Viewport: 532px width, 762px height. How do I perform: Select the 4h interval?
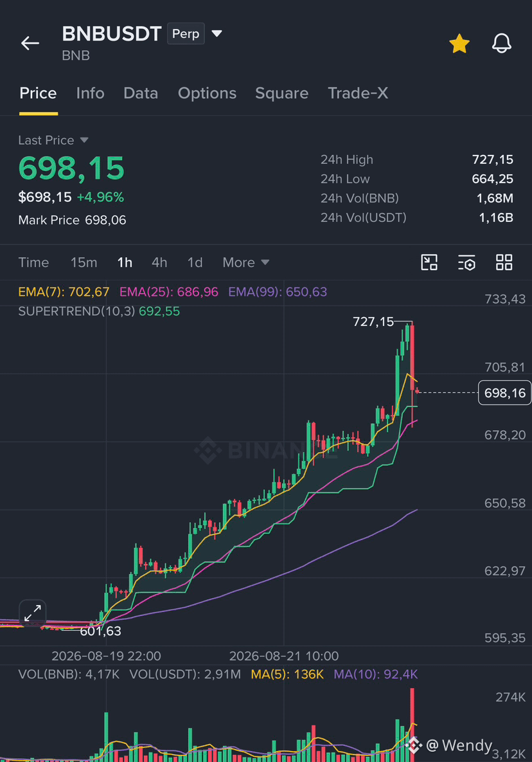pos(159,262)
